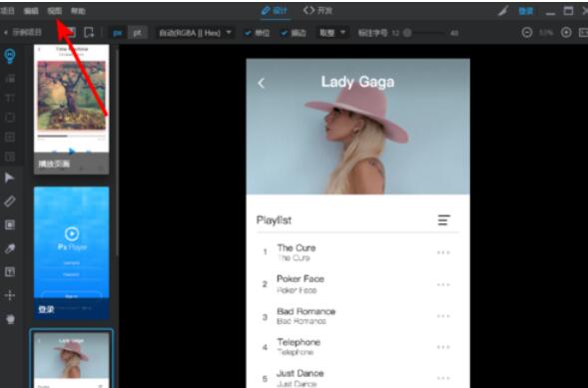Toggle the 描边 checkbox

[294, 33]
